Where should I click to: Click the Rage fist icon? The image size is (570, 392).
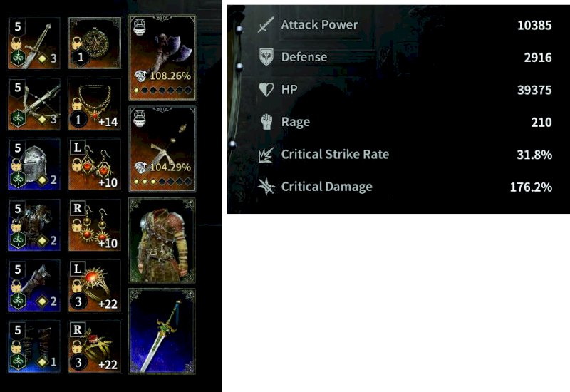coord(266,122)
